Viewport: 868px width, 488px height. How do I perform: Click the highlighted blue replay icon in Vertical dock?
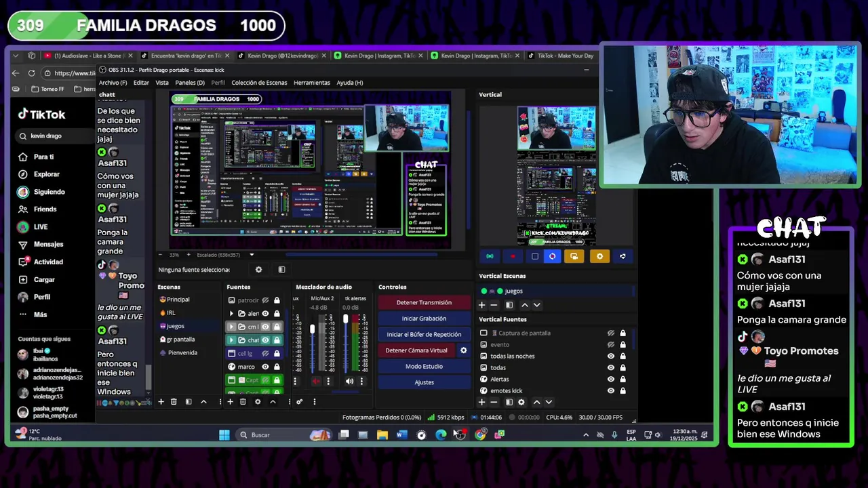pos(552,256)
